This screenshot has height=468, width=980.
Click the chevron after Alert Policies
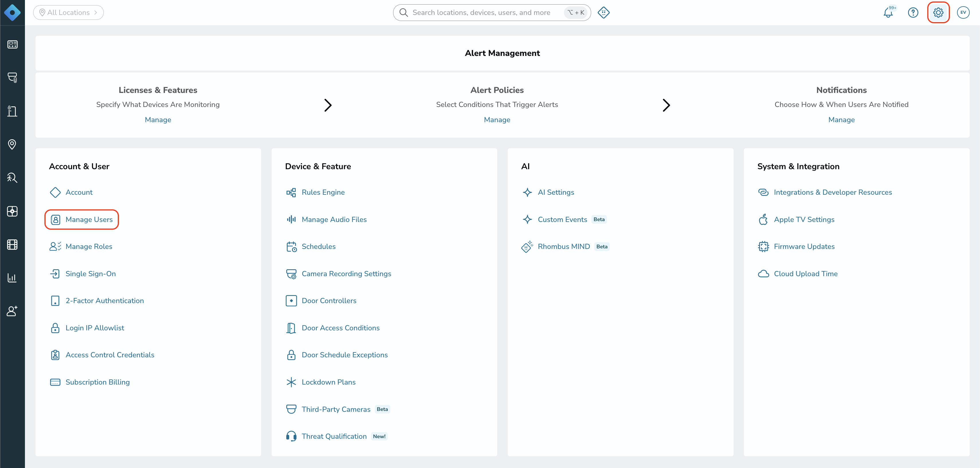point(666,105)
